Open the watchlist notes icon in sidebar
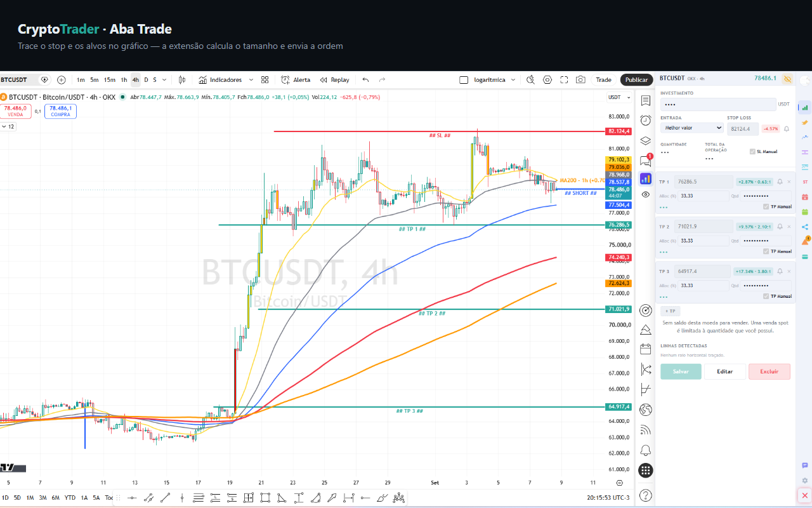812x508 pixels. (x=646, y=100)
